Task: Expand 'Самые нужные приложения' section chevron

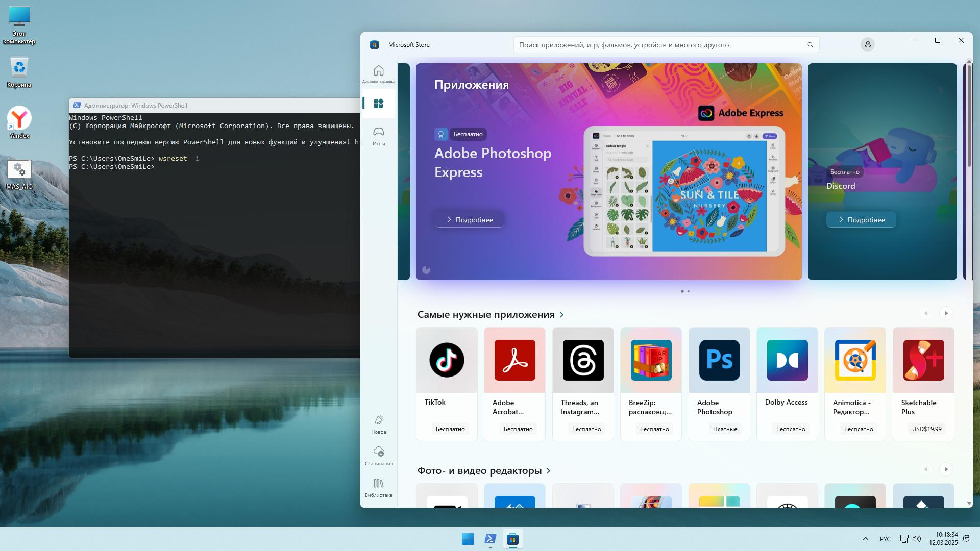Action: 562,315
